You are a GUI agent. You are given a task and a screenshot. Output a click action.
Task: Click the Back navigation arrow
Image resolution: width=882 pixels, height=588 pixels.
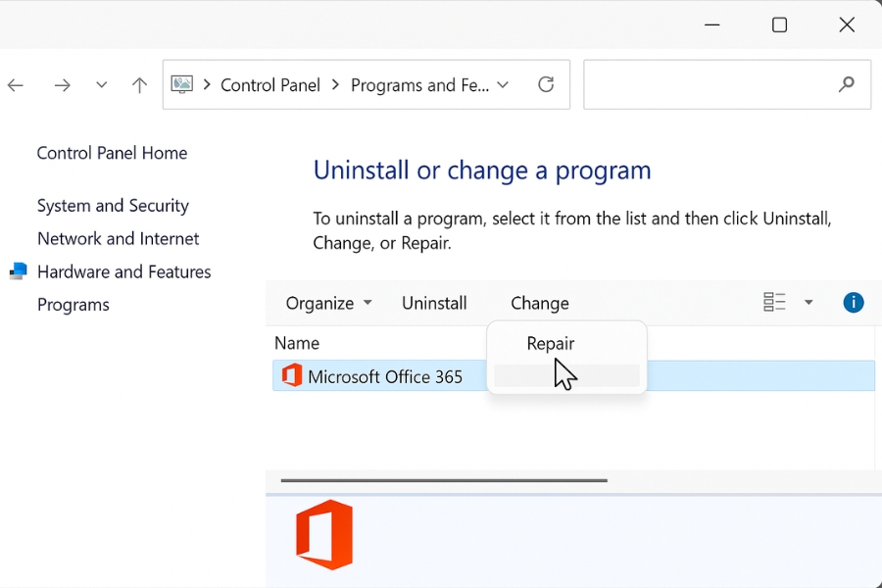tap(16, 85)
